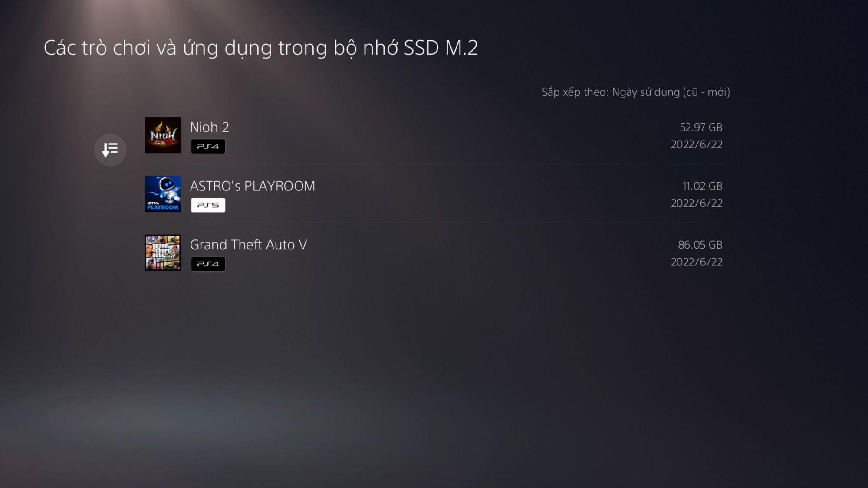Click the 2022/6/22 date on Nioh 2 row
Screen dimensions: 868x488
(x=697, y=144)
